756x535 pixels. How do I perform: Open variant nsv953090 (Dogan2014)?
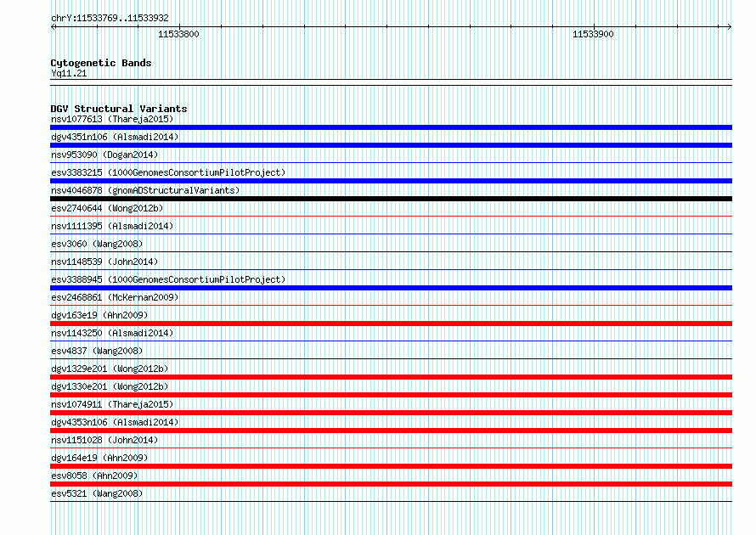pyautogui.click(x=104, y=155)
